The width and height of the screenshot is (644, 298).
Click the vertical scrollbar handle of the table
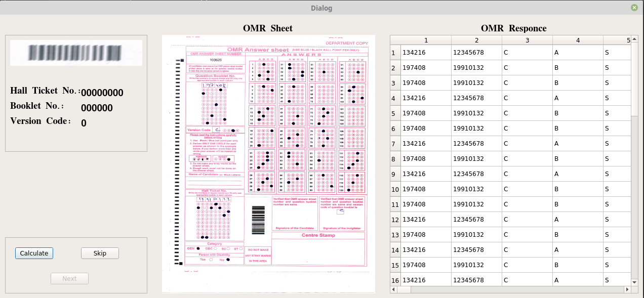point(634,78)
